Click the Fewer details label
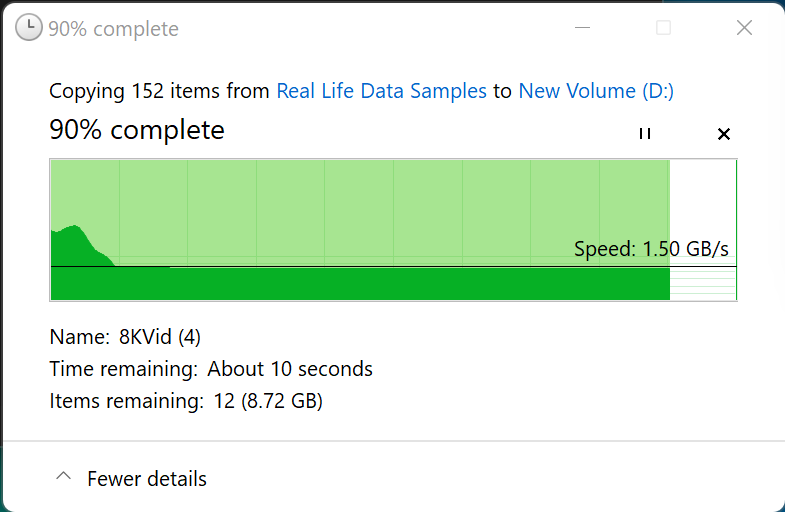 pos(147,479)
